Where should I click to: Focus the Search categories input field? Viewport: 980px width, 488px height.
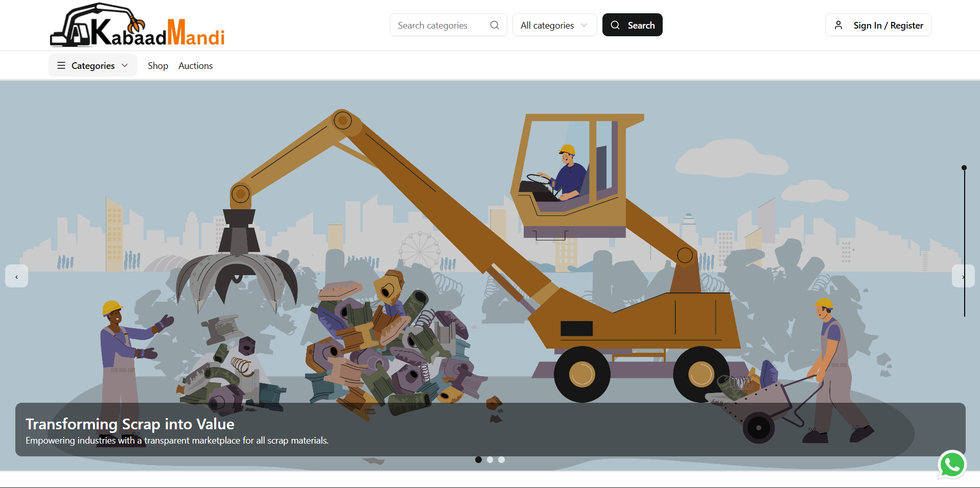click(439, 25)
